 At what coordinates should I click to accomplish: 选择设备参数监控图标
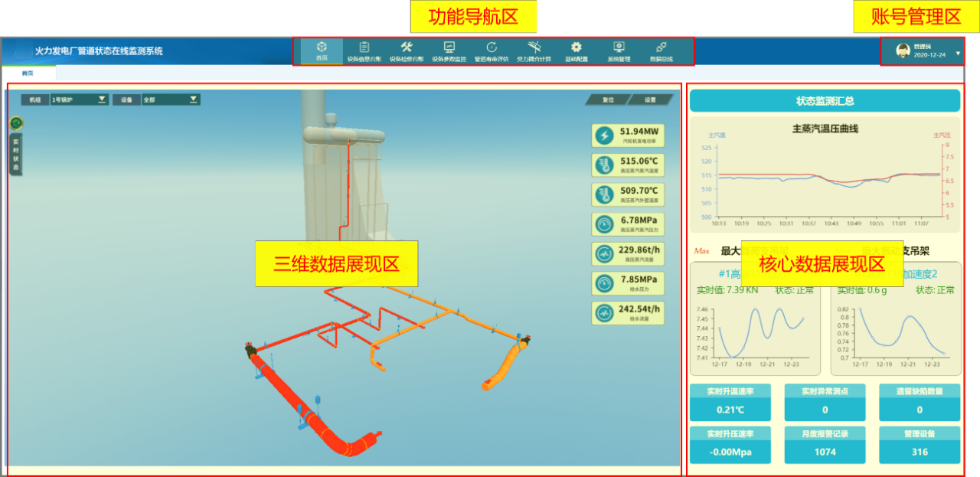click(449, 51)
